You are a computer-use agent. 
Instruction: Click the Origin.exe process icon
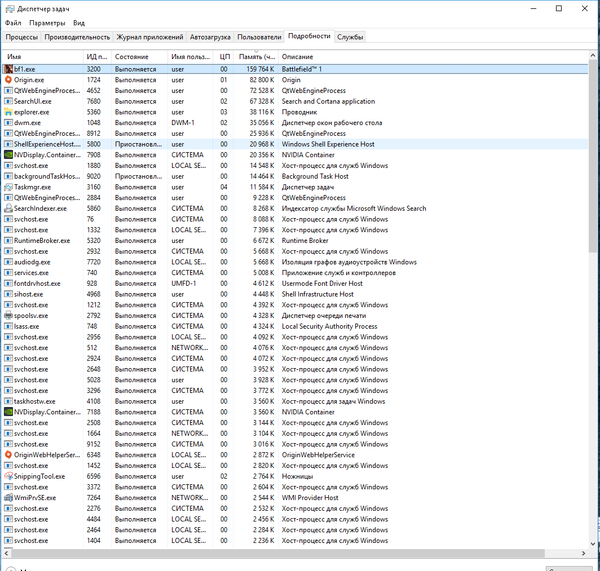pos(8,79)
